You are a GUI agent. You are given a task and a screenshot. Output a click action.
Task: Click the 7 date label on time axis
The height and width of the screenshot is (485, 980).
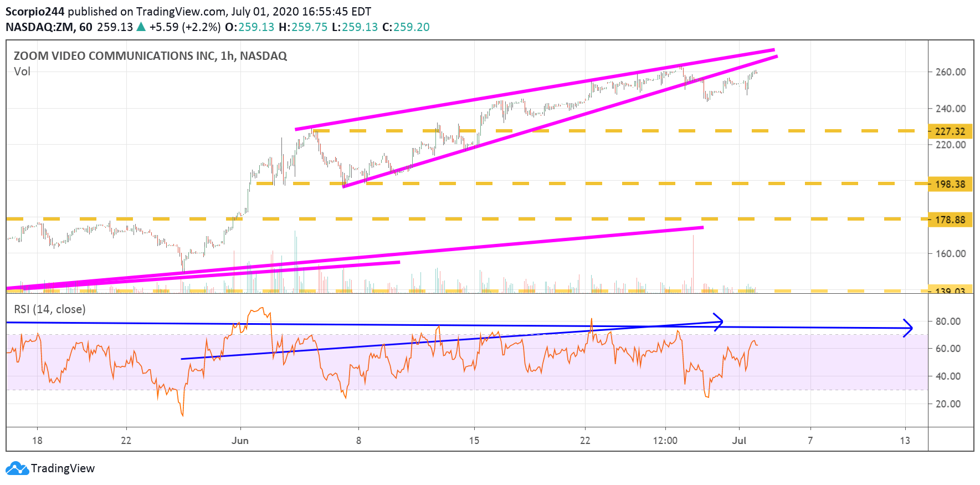[x=810, y=441]
